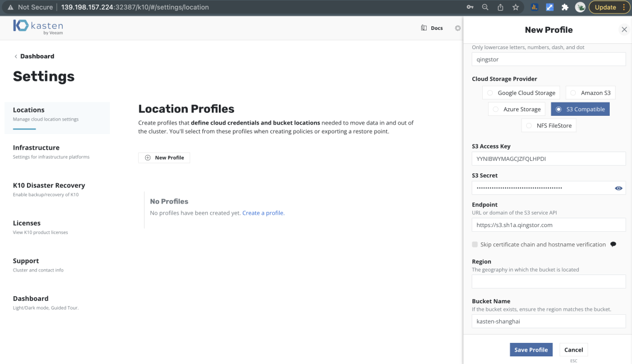Focus the profile name field qingstor

(x=548, y=59)
